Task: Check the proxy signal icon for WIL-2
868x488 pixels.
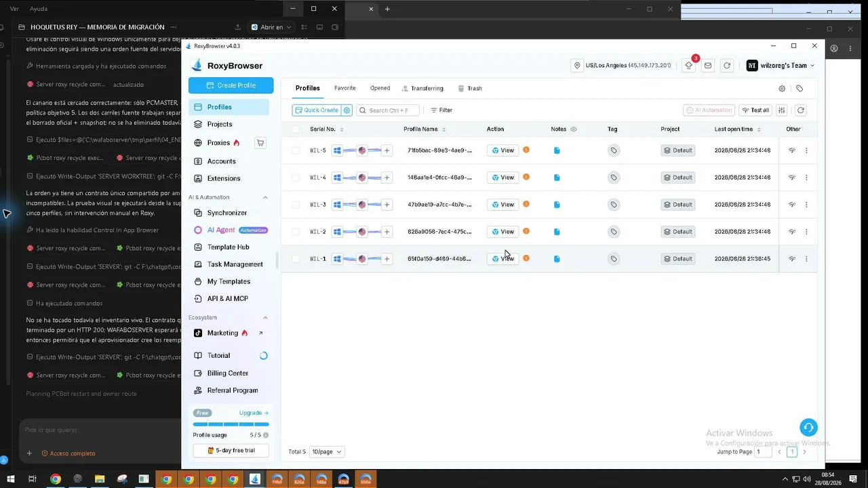Action: pos(791,232)
